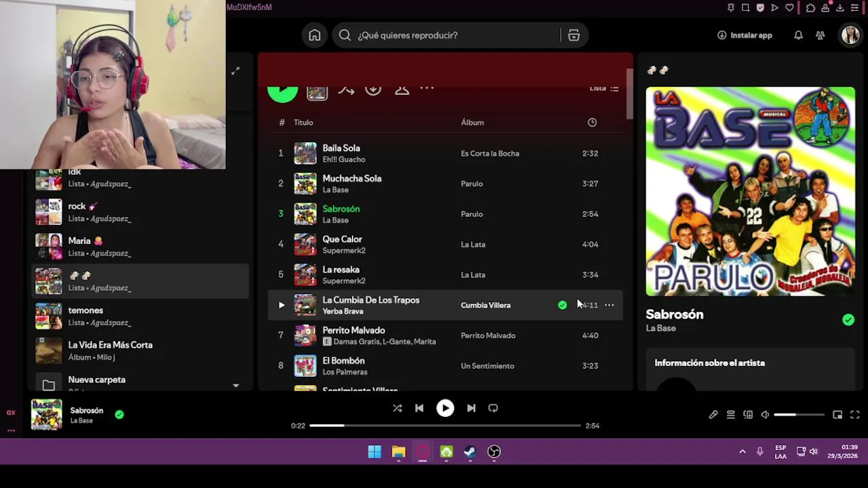Image resolution: width=868 pixels, height=488 pixels.
Task: Click the Opera send/flow arrow icon
Action: [x=774, y=7]
